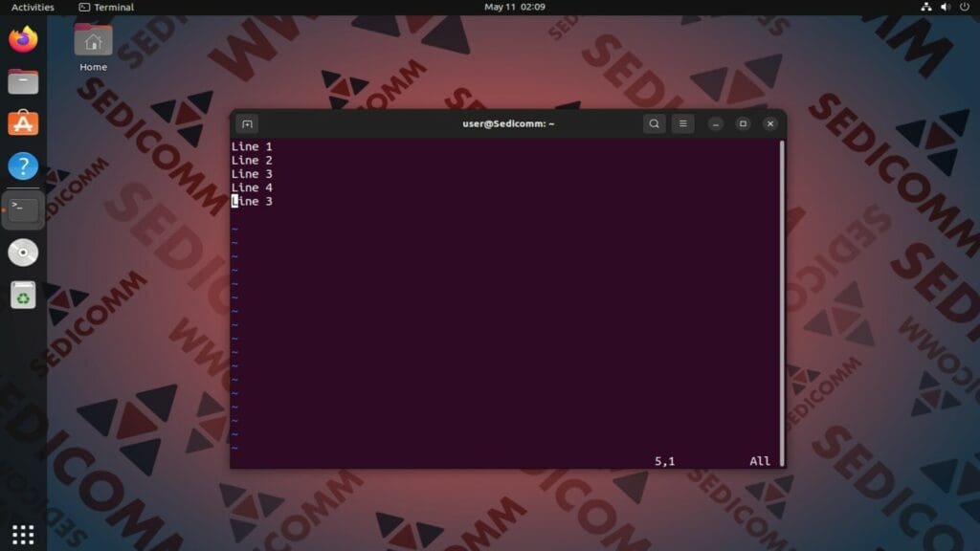This screenshot has width=980, height=551.
Task: Click the 'Line 1' text in the editor
Action: (252, 146)
